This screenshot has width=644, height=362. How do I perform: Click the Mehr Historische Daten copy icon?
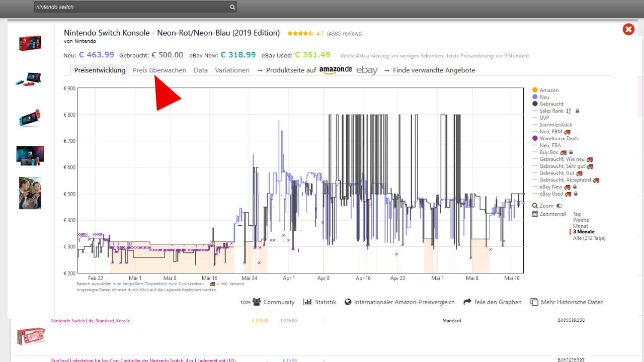(533, 302)
